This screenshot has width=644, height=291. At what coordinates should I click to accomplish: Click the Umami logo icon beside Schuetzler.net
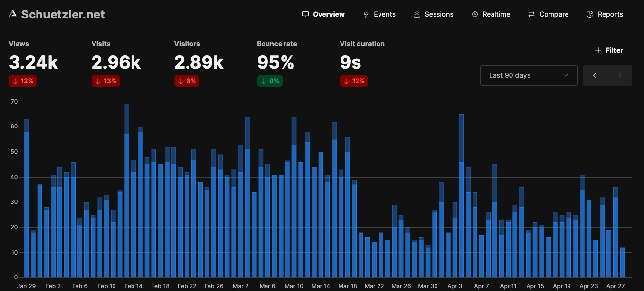tap(13, 14)
